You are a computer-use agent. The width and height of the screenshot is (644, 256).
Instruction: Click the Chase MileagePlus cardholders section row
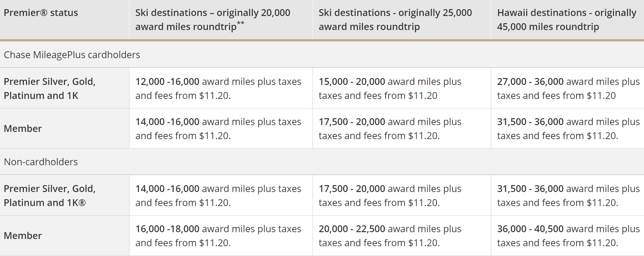[322, 55]
